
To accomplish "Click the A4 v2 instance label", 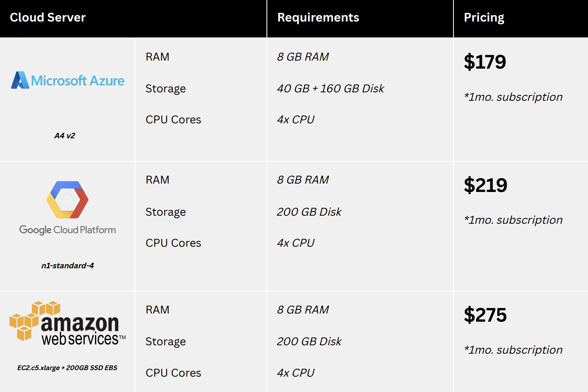I will pos(65,136).
